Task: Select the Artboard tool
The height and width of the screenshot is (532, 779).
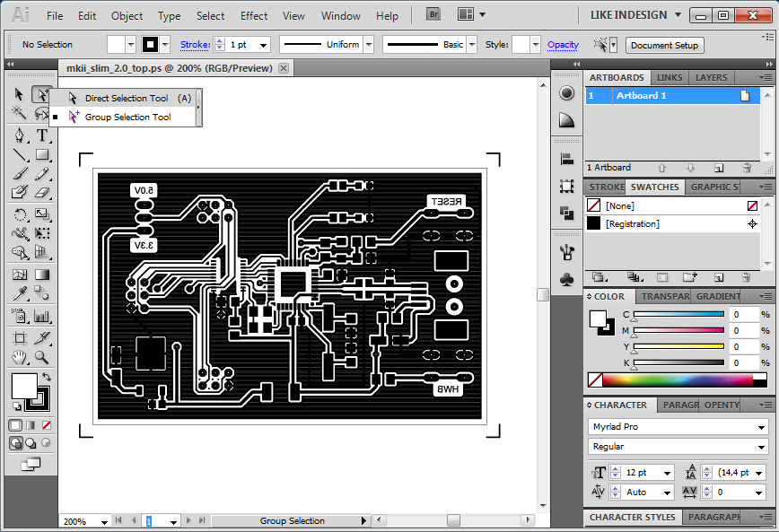Action: pos(19,338)
